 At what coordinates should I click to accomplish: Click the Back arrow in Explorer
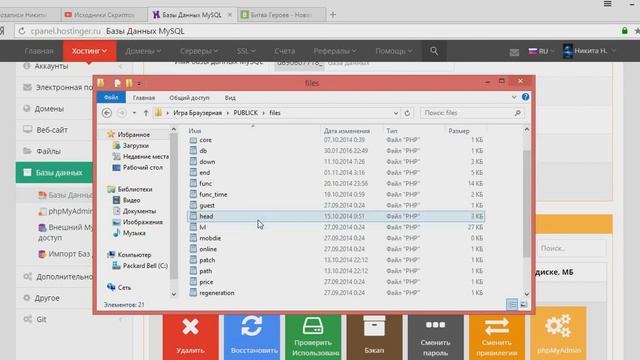click(x=107, y=113)
